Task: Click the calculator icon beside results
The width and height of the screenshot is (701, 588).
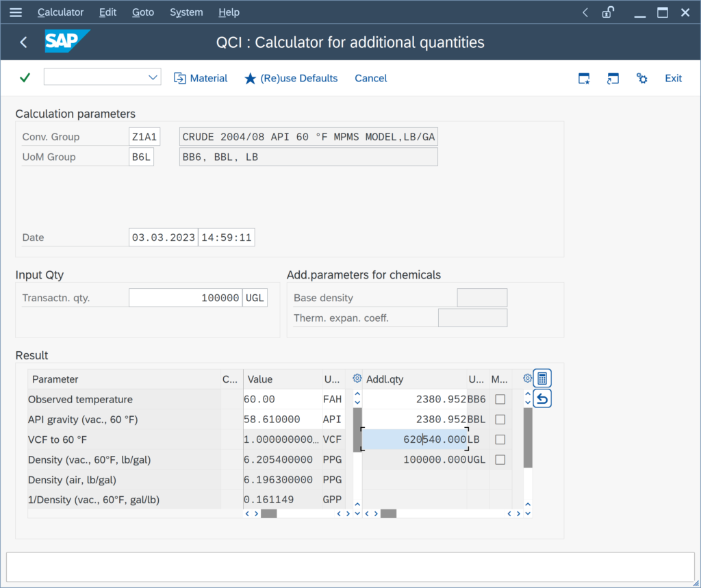Action: (542, 379)
